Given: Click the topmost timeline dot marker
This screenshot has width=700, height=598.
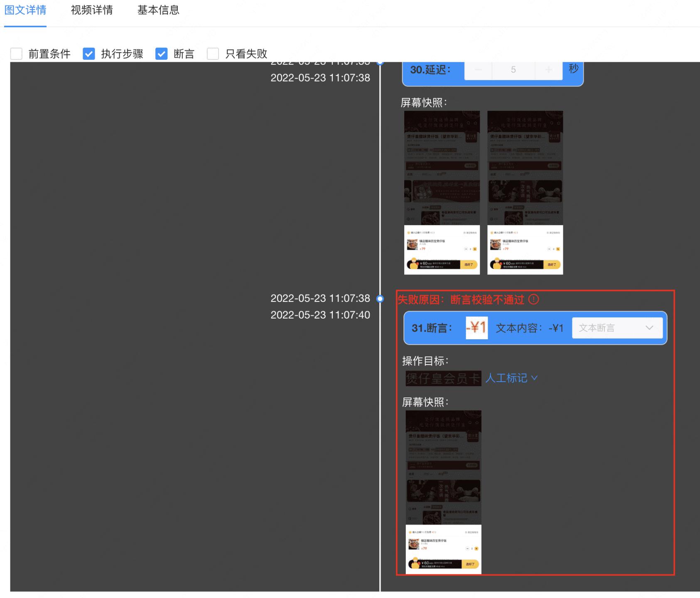Looking at the screenshot, I should 379,62.
